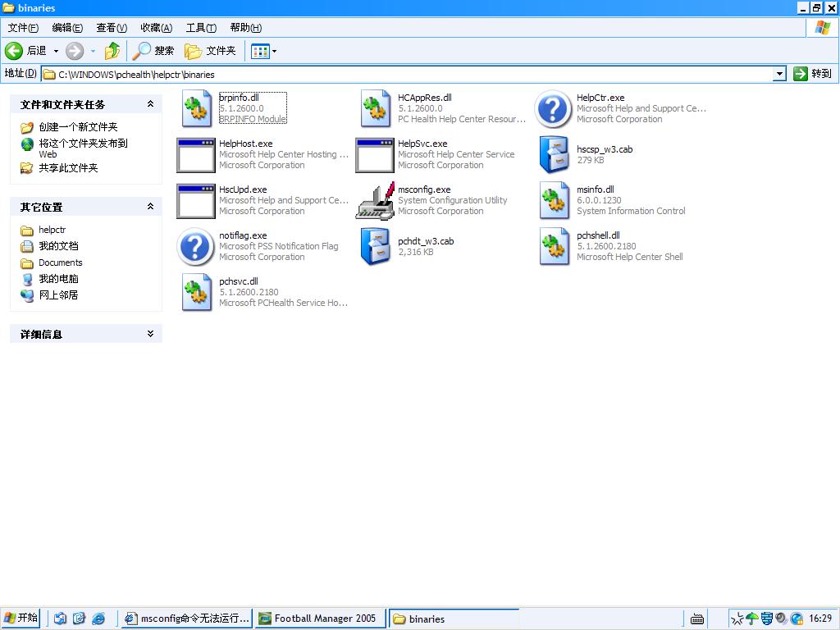Select the HelpCtr.exe help icon
The image size is (840, 630).
(553, 108)
